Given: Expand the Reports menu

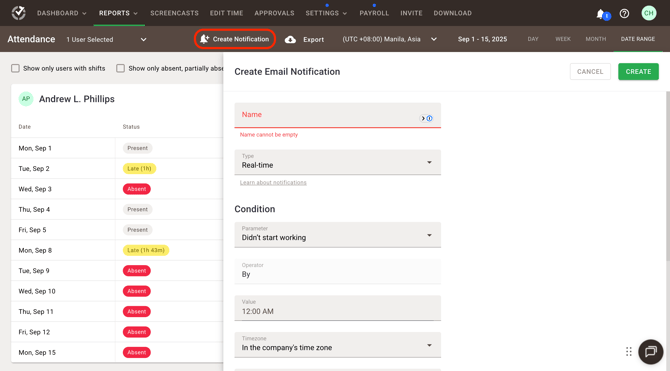Looking at the screenshot, I should tap(118, 13).
